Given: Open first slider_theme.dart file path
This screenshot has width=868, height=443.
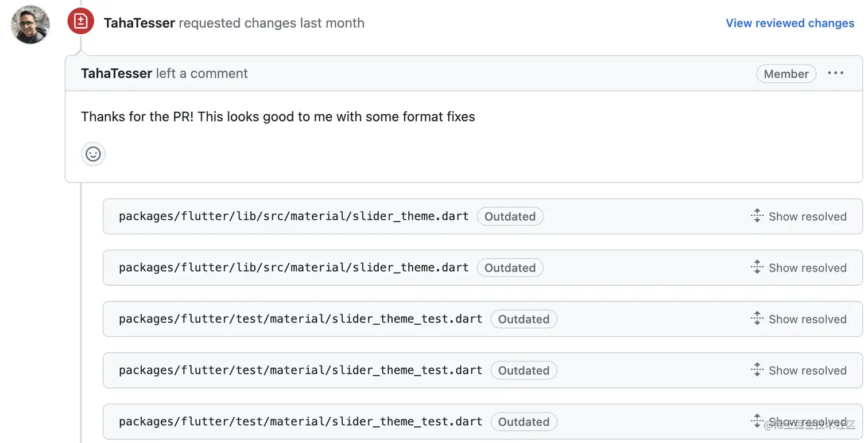Looking at the screenshot, I should pyautogui.click(x=293, y=216).
